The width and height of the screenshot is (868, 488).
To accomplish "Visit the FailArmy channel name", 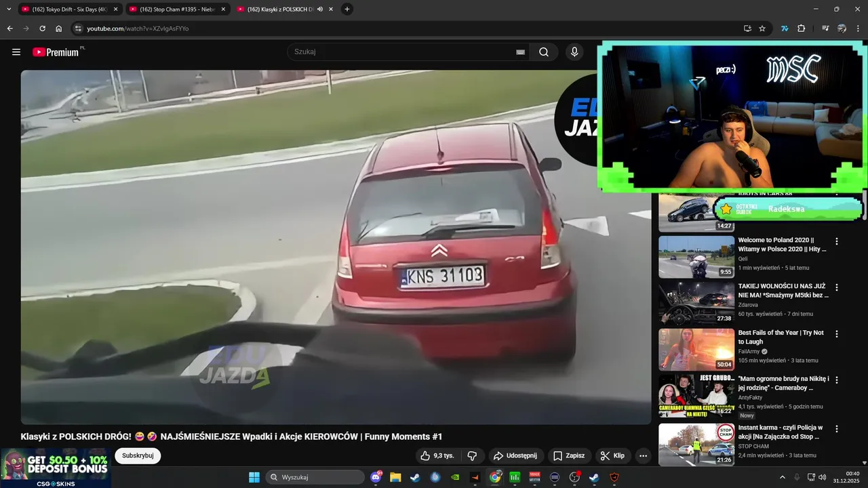I will pos(749,352).
